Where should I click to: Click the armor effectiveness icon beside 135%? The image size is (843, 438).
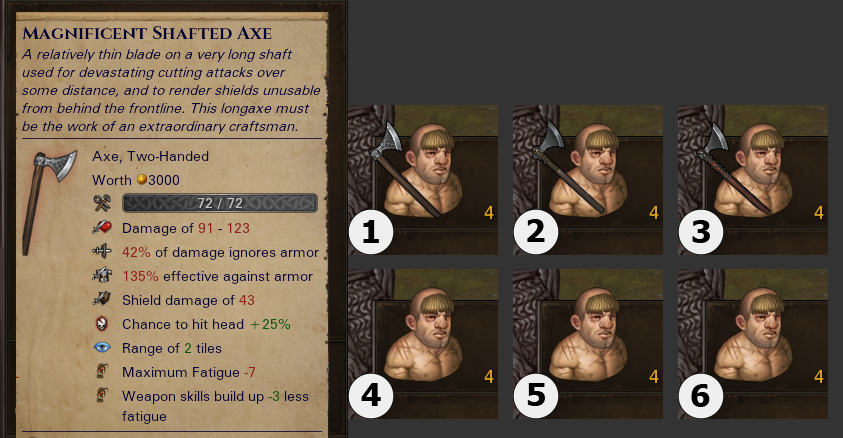tap(102, 276)
